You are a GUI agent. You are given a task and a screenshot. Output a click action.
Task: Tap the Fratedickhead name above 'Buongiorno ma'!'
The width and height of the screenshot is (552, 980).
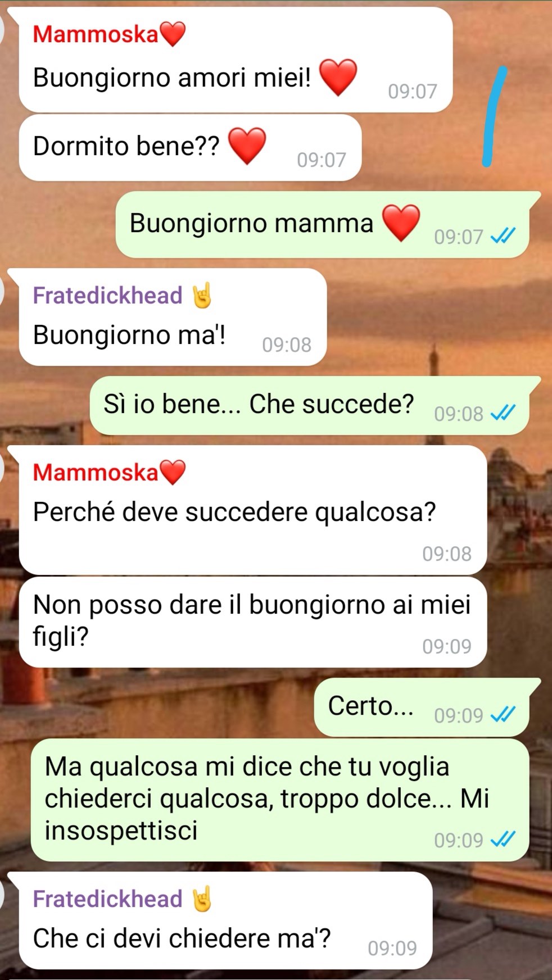click(x=107, y=296)
